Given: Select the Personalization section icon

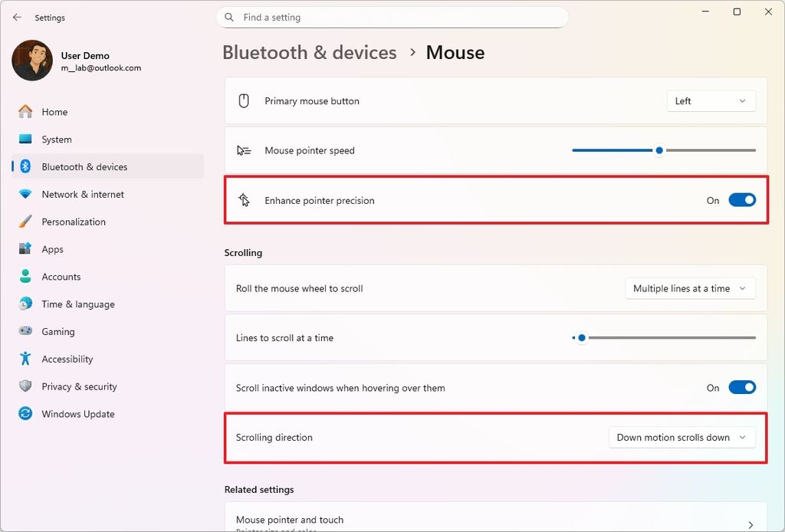Looking at the screenshot, I should tap(26, 222).
